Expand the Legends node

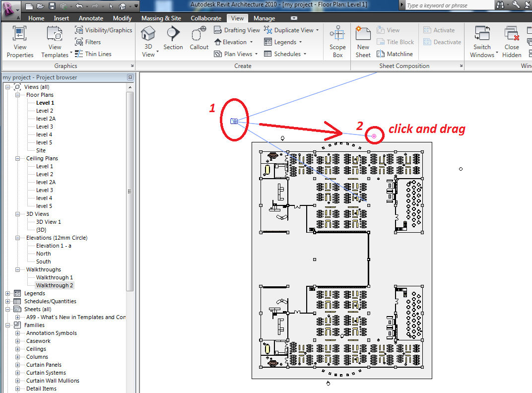[x=7, y=294]
